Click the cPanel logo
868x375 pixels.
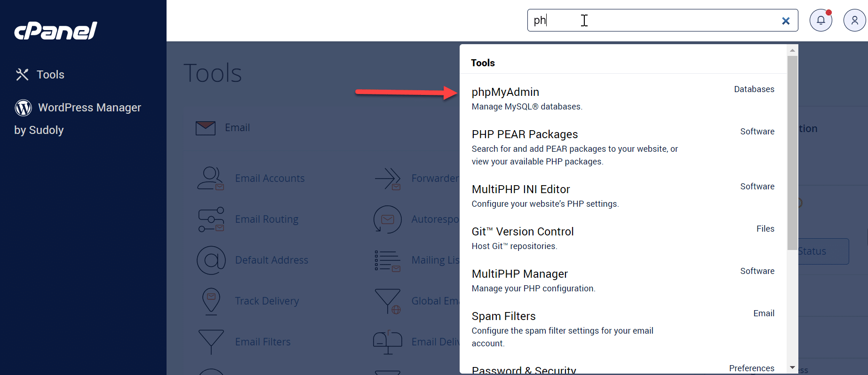tap(56, 31)
